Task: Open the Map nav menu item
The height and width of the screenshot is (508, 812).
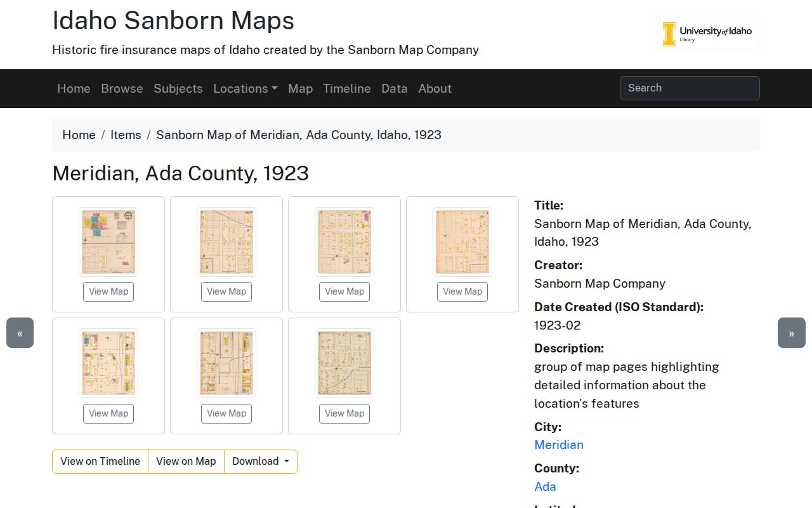Action: pyautogui.click(x=301, y=88)
